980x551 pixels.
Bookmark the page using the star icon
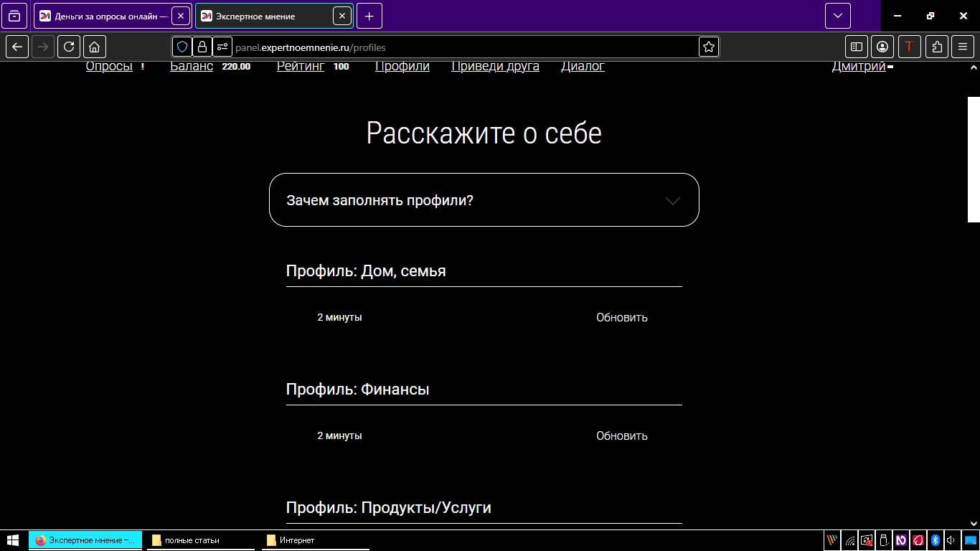click(708, 47)
